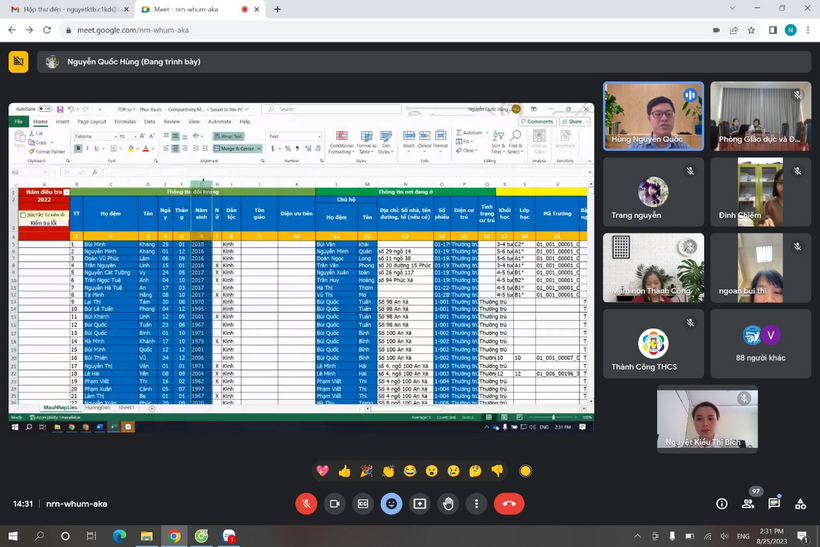820x547 pixels.
Task: Click the yellow presentation icon beside presenter name
Action: pyautogui.click(x=18, y=62)
